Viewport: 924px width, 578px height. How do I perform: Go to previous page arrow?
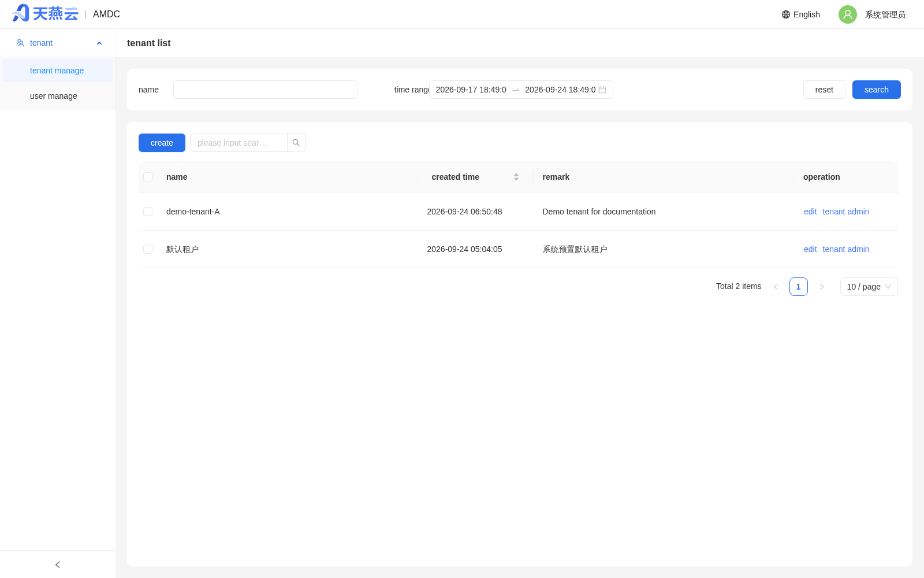click(x=776, y=287)
